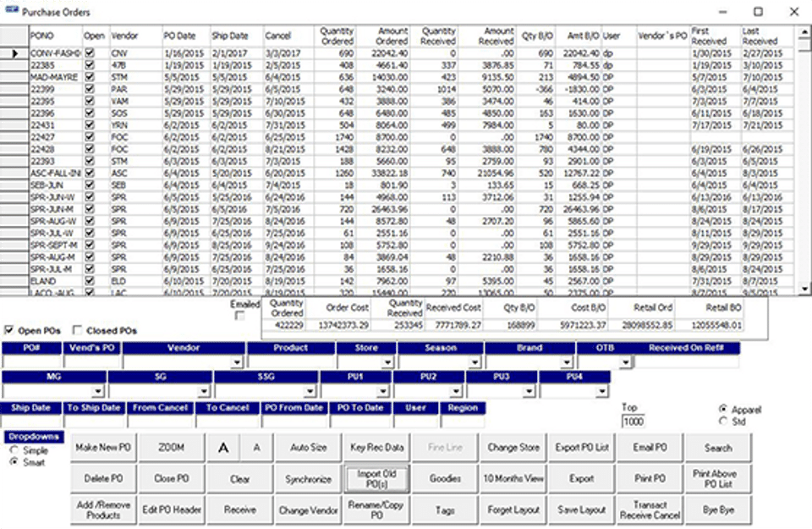Click Transact Receive Cancel button
The image size is (812, 529).
(650, 510)
